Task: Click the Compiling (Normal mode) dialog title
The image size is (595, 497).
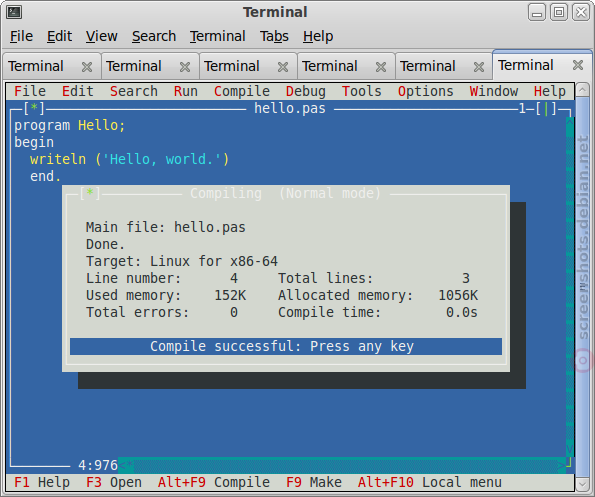Action: click(x=285, y=193)
